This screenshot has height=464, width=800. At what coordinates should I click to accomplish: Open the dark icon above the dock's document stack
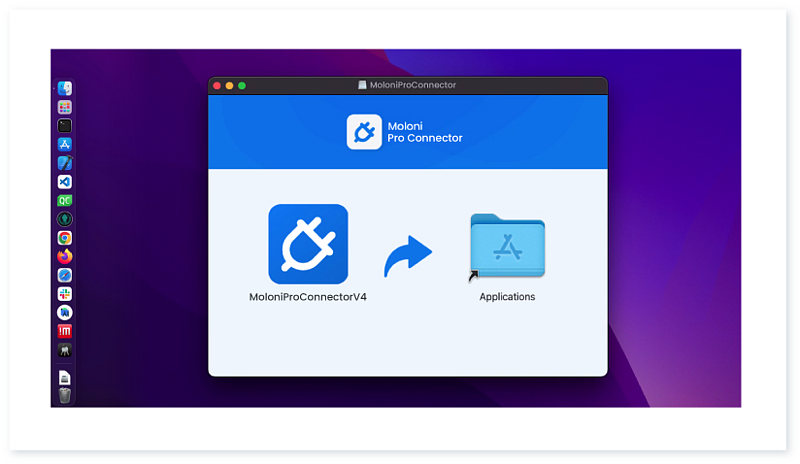pyautogui.click(x=65, y=350)
